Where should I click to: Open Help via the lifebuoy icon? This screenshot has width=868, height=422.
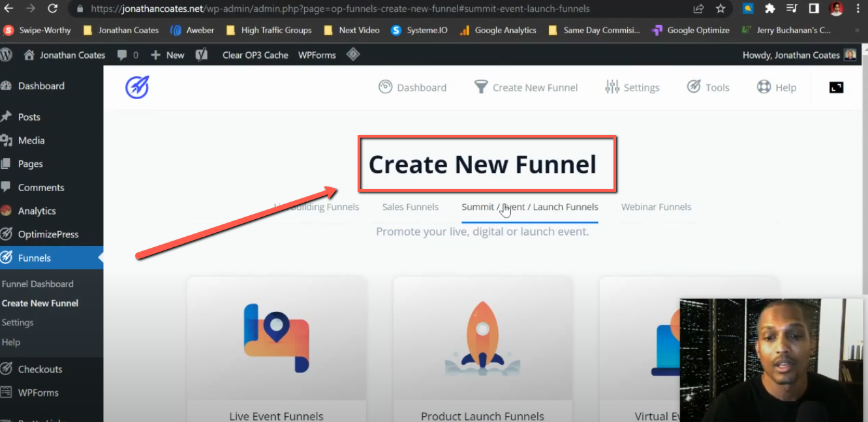point(762,86)
